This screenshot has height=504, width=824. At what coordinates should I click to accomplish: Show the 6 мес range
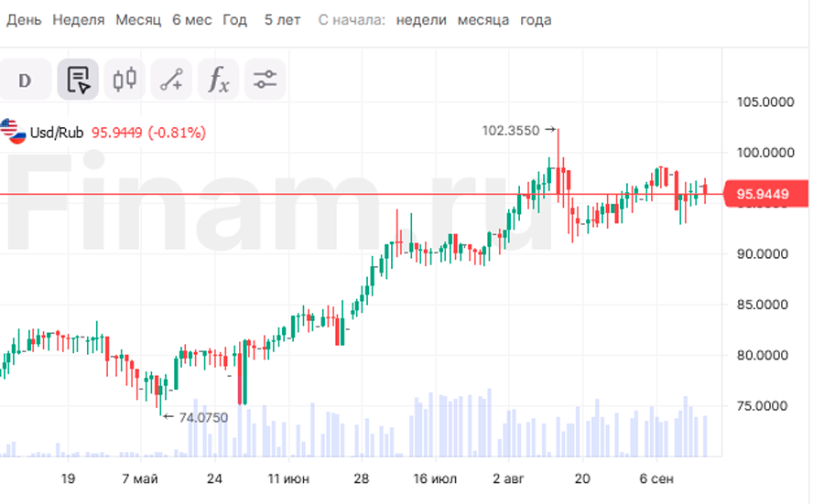pos(192,20)
